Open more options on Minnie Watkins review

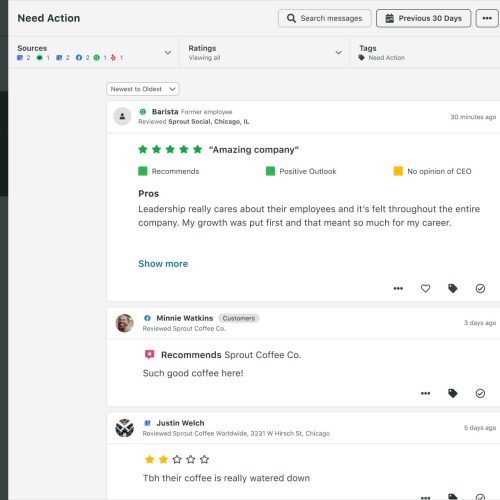click(x=425, y=393)
